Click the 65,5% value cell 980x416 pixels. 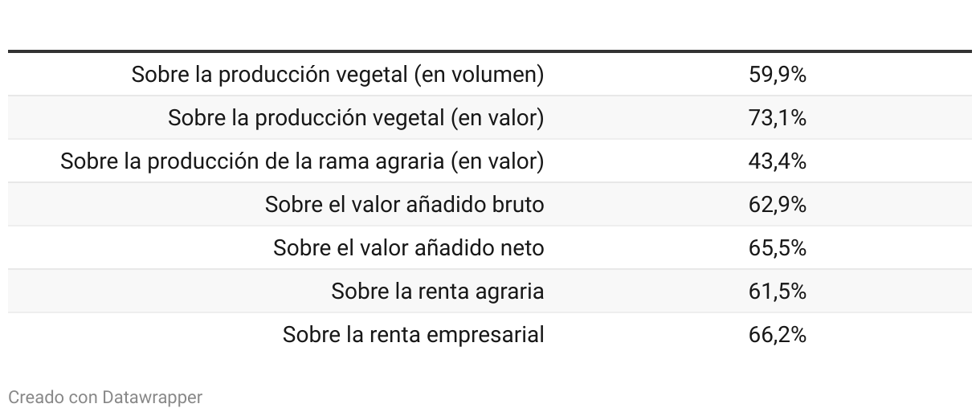(x=777, y=248)
